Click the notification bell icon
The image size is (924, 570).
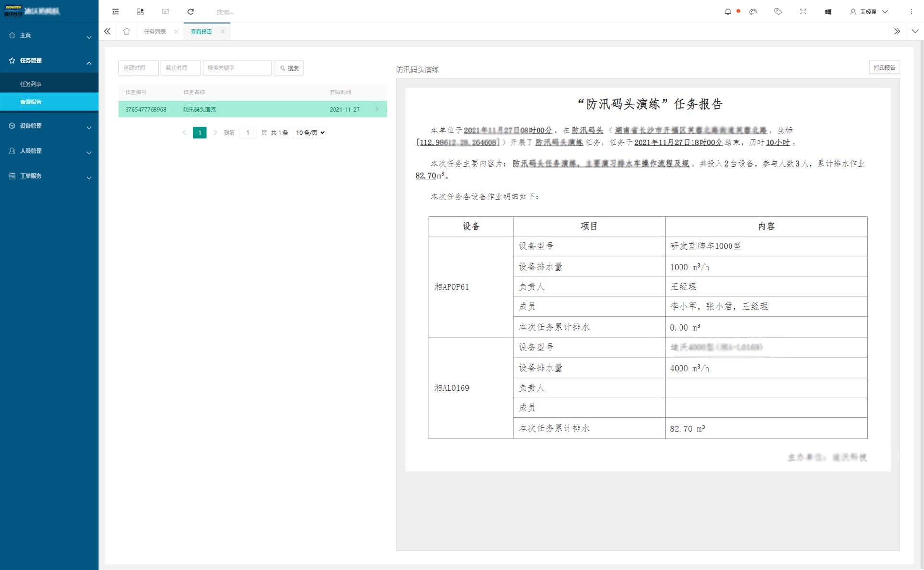coord(728,12)
